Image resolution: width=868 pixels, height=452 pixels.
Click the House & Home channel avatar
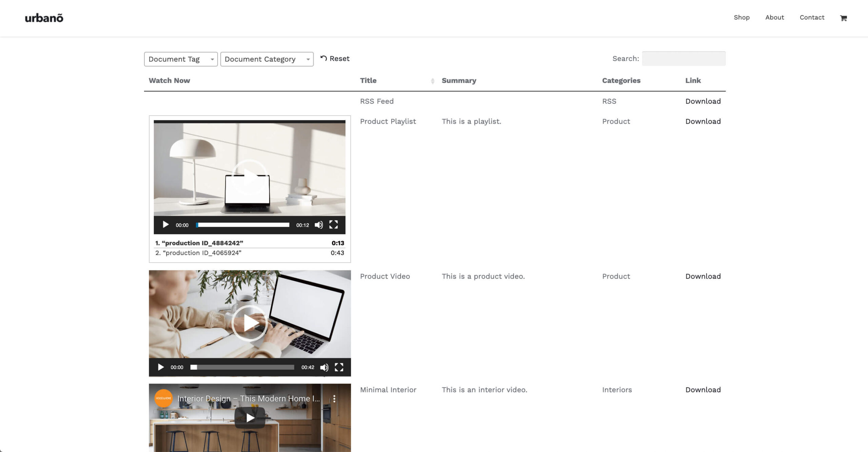coord(163,398)
